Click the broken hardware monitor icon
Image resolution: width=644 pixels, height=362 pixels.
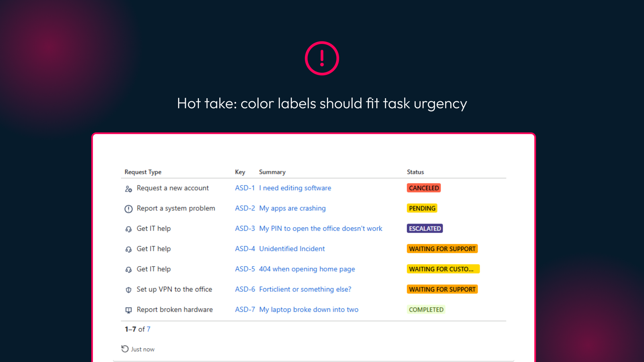coord(128,310)
